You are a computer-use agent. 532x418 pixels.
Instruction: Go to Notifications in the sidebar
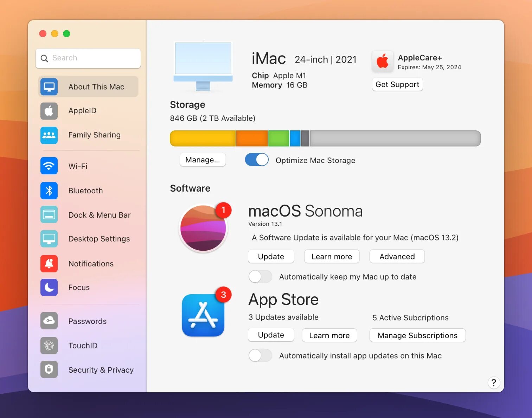tap(88, 264)
